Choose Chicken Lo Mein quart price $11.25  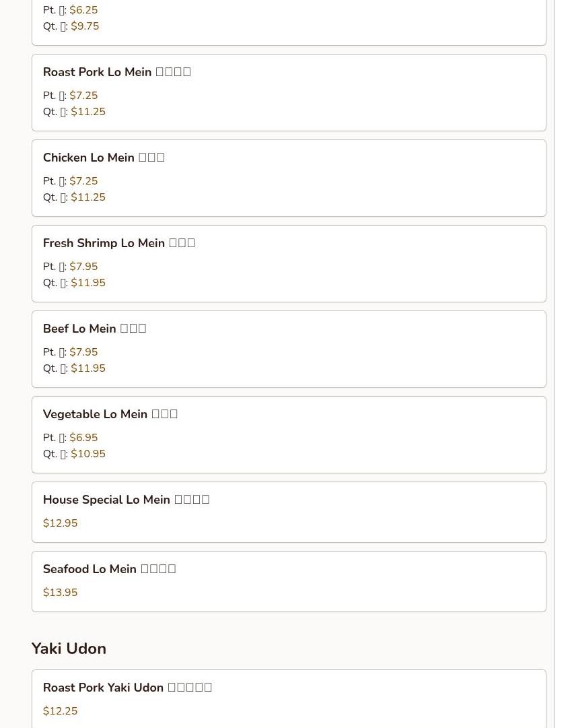88,197
